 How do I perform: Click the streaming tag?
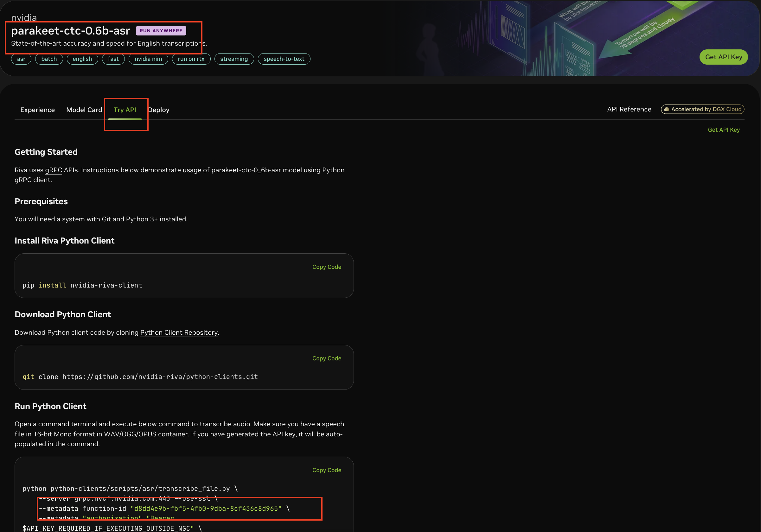point(234,59)
